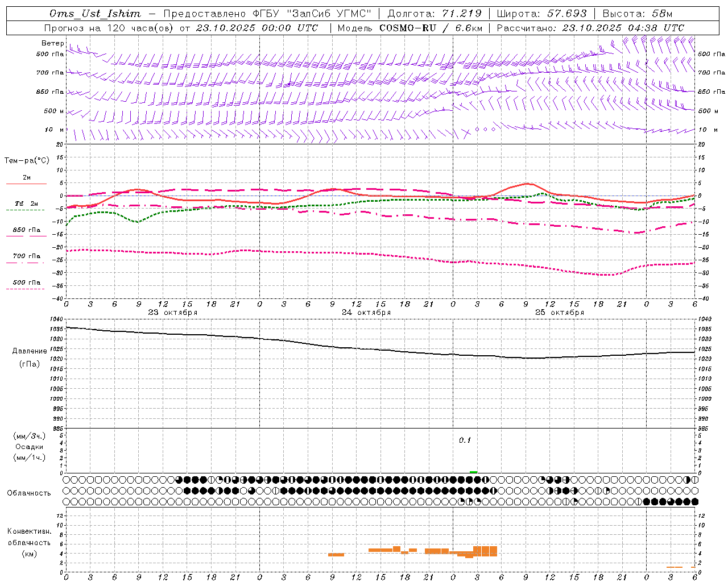Click the green precipitation bar
Viewport: 728px width, 582px height.
tap(474, 472)
